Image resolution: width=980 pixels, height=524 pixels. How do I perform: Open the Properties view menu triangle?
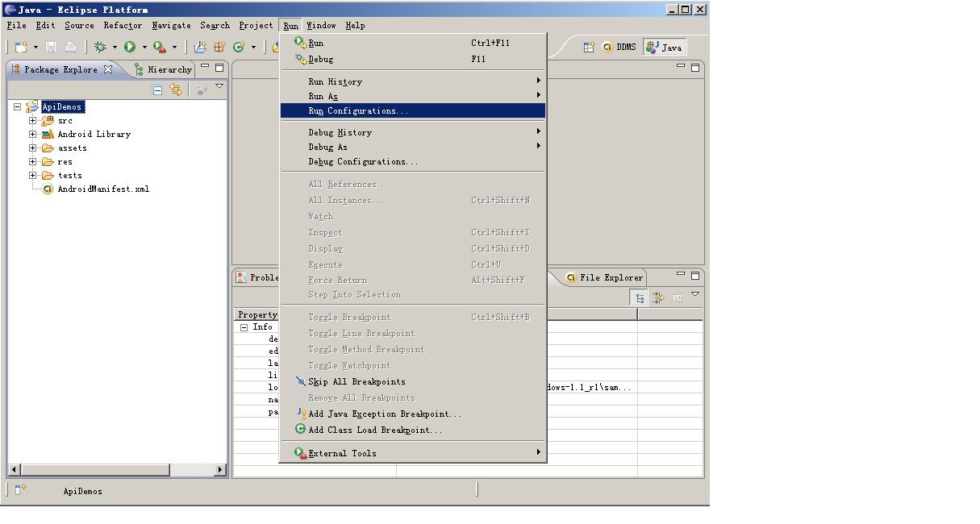click(x=695, y=294)
